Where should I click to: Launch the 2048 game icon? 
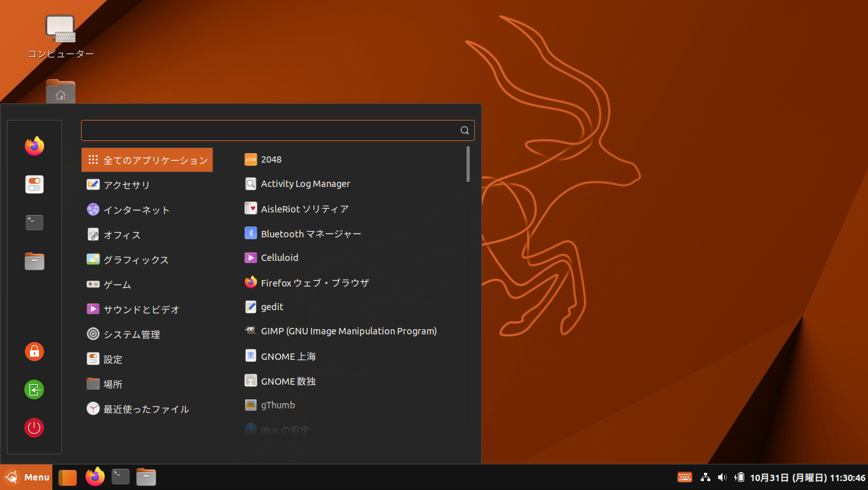click(x=251, y=160)
